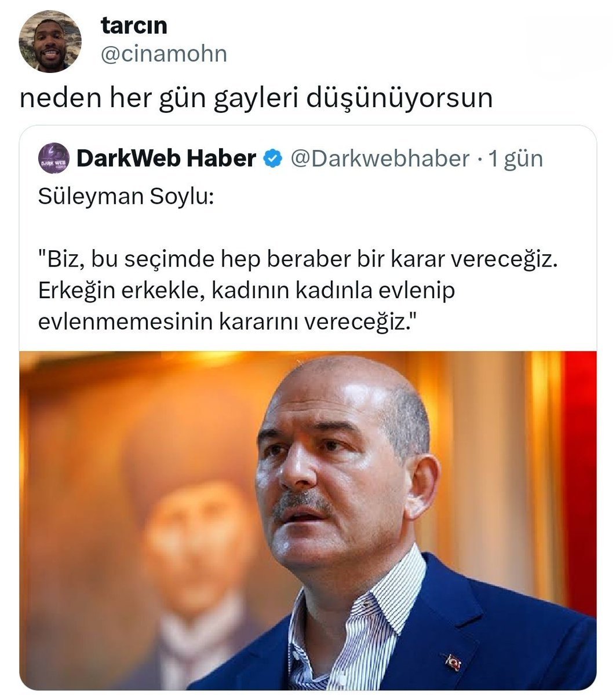The height and width of the screenshot is (695, 616).
Task: Open the attached photo in the quoted tweet
Action: click(x=308, y=520)
